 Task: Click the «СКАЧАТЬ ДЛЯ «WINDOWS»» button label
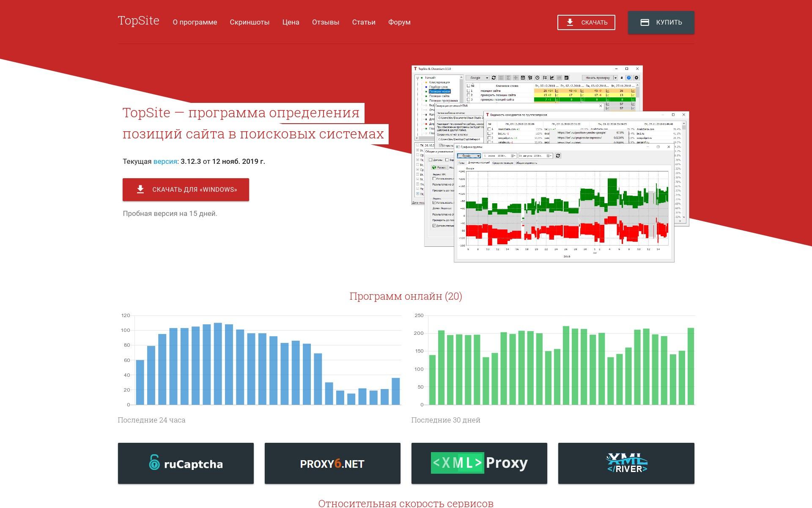point(195,190)
